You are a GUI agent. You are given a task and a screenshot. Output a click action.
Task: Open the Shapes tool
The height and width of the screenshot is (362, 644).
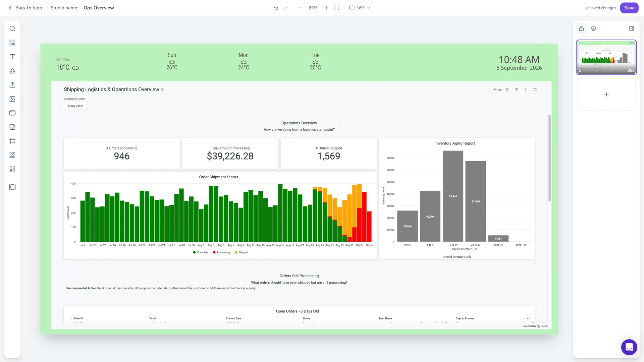coord(12,71)
